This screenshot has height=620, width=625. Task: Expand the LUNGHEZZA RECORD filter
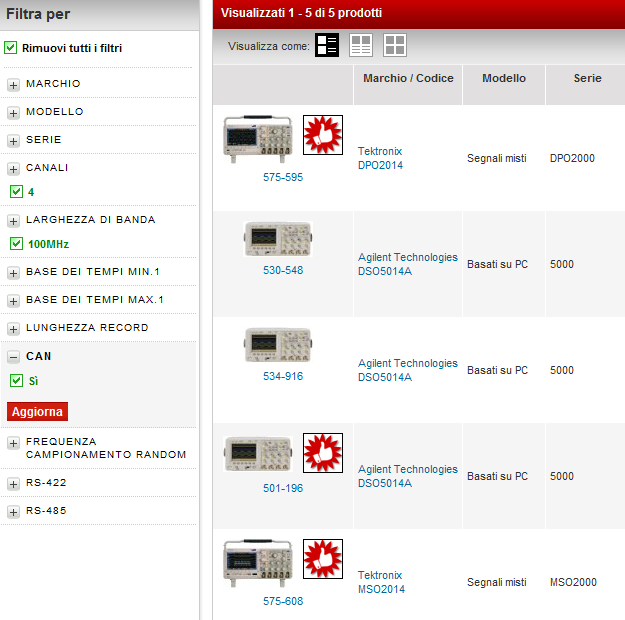[14, 329]
